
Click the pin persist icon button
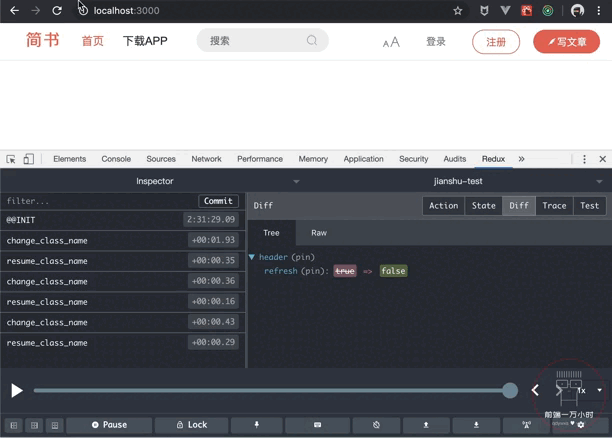[257, 425]
